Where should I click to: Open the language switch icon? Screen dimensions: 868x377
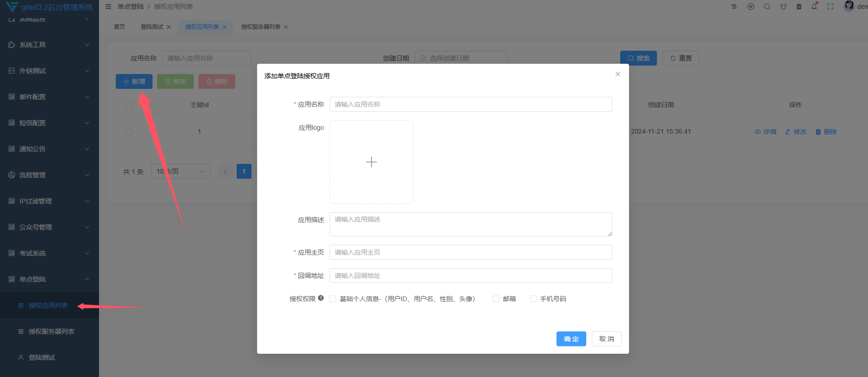click(751, 7)
